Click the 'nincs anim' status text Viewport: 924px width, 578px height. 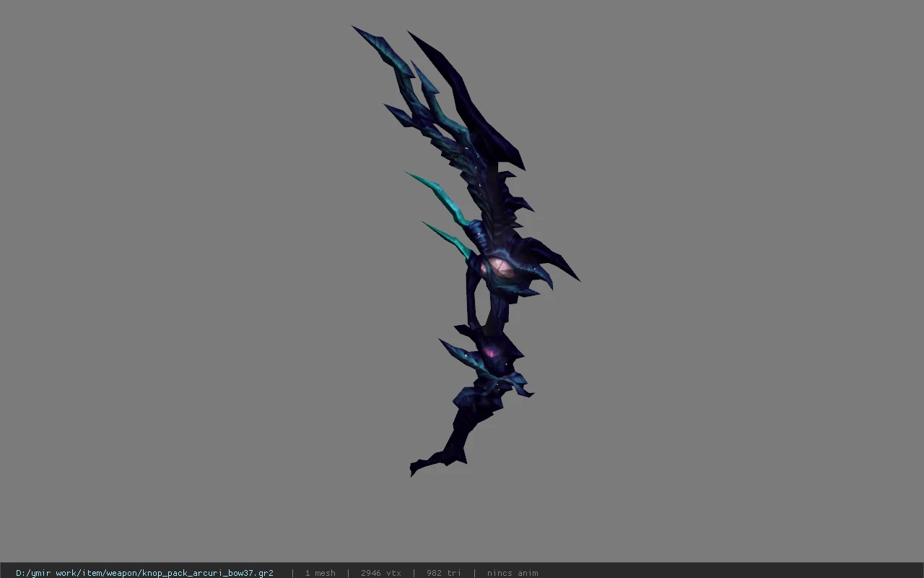click(x=513, y=573)
